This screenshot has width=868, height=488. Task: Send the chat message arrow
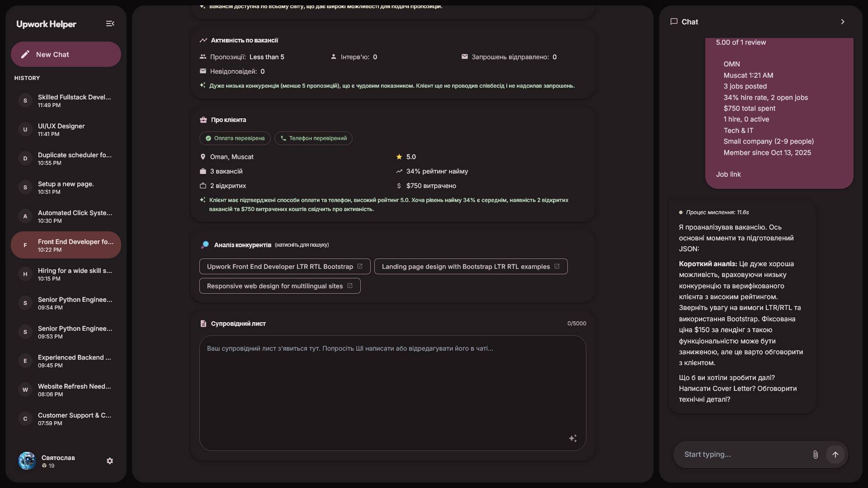(835, 455)
